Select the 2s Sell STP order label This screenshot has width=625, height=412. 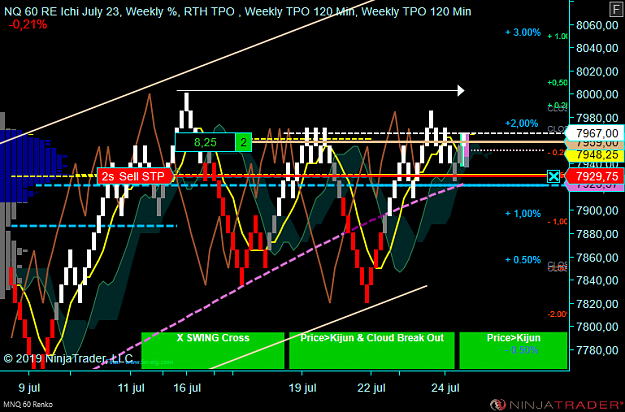135,176
